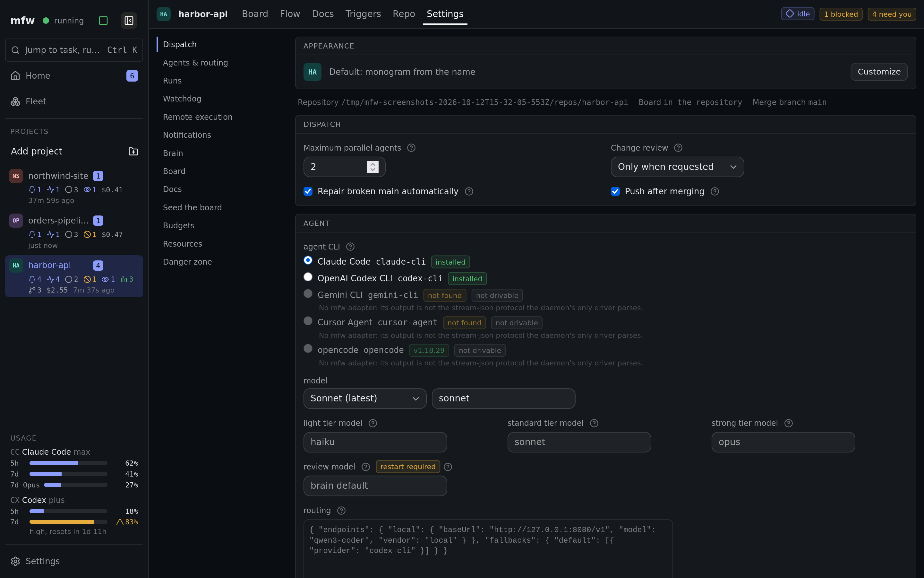Click Claude Code 5h usage bar
The height and width of the screenshot is (578, 924).
tap(68, 463)
